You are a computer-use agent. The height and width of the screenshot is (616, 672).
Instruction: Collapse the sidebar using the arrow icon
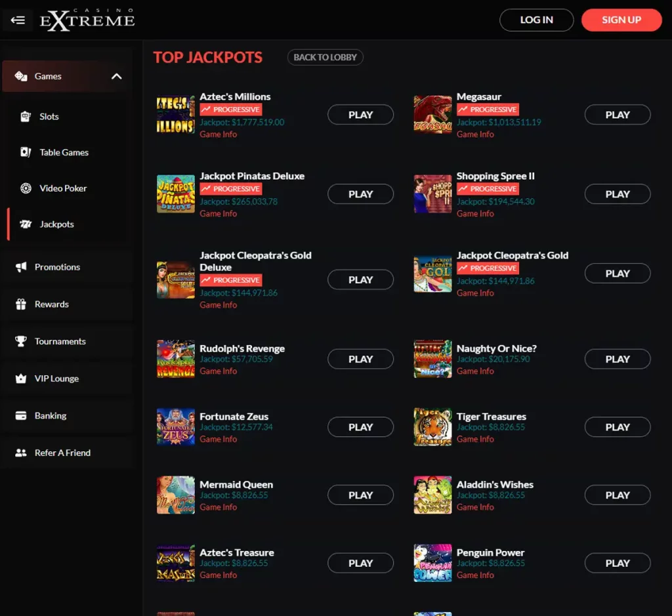point(18,20)
